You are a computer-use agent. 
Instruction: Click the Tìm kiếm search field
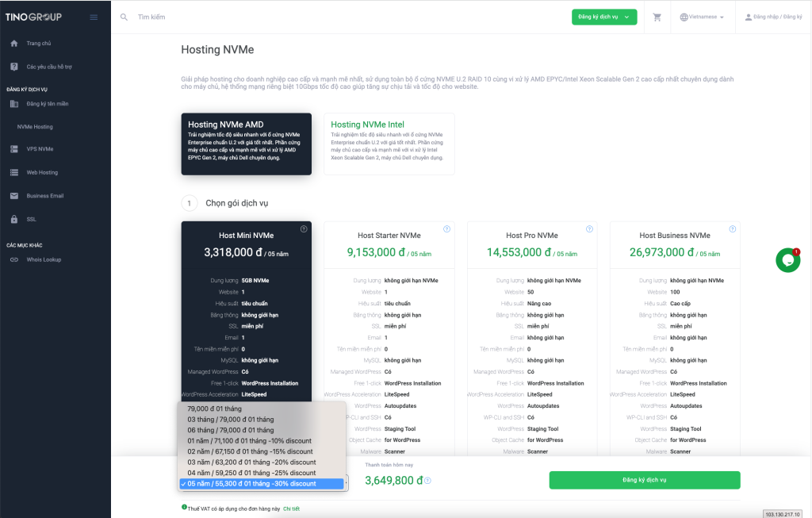(x=151, y=17)
